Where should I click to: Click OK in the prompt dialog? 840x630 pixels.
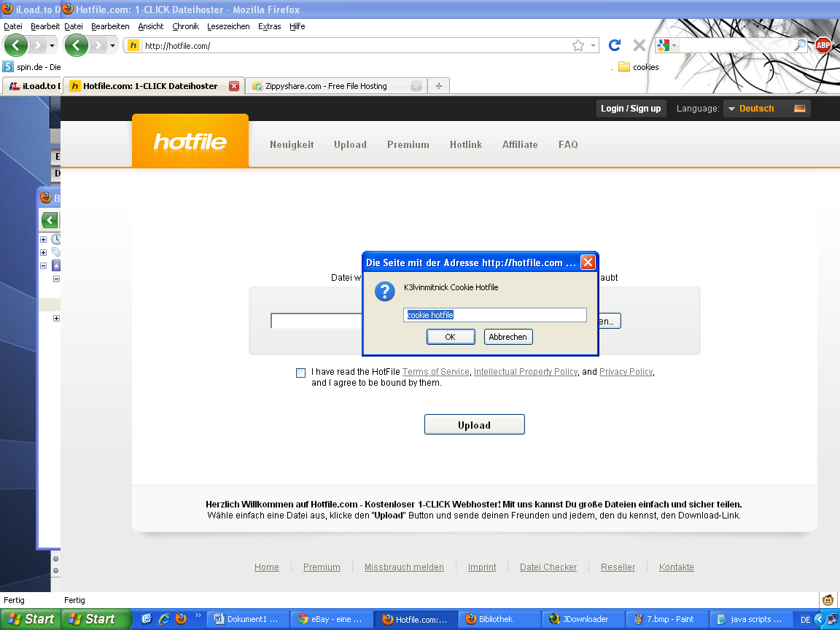(451, 336)
